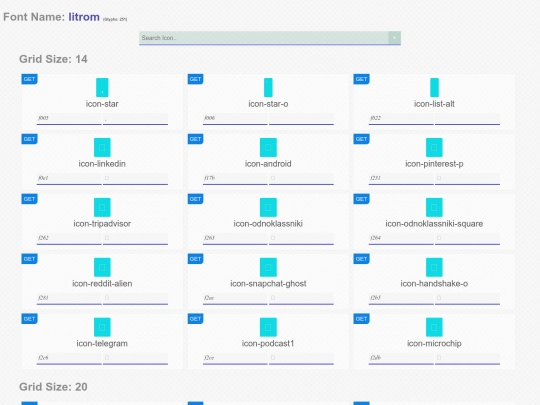Image resolution: width=540 pixels, height=405 pixels.
Task: Click the icon-list-alt glyph preview
Action: coord(434,87)
